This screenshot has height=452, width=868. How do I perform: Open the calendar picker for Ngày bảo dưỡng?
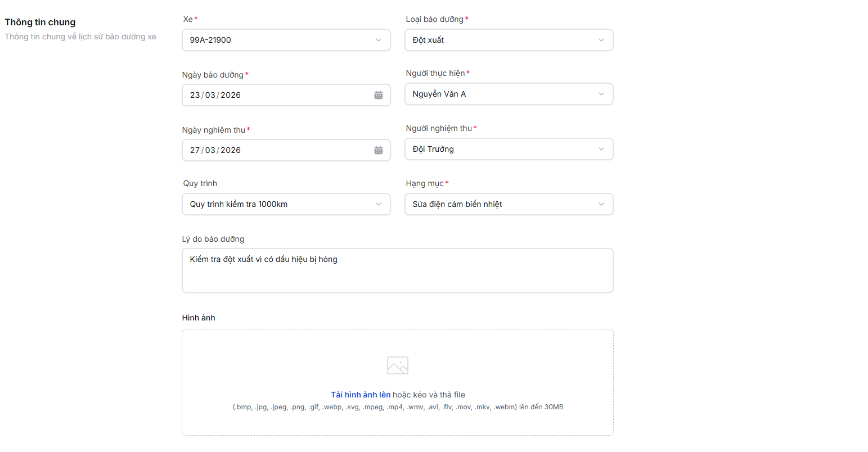pyautogui.click(x=379, y=95)
